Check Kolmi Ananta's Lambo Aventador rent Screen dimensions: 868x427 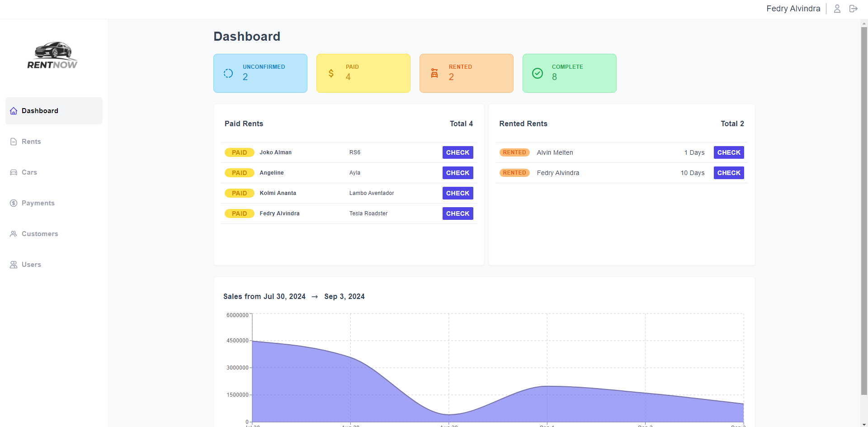pyautogui.click(x=458, y=193)
